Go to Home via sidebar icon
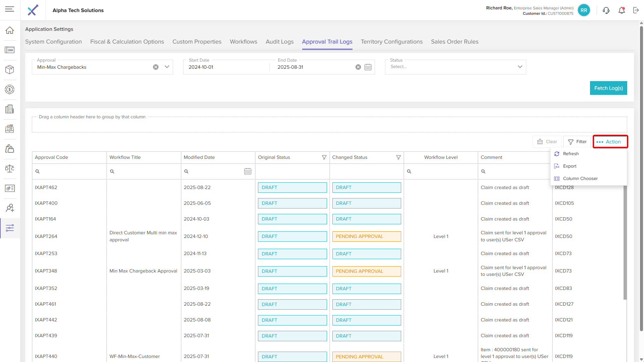Viewport: 644px width, 362px height. pyautogui.click(x=10, y=30)
